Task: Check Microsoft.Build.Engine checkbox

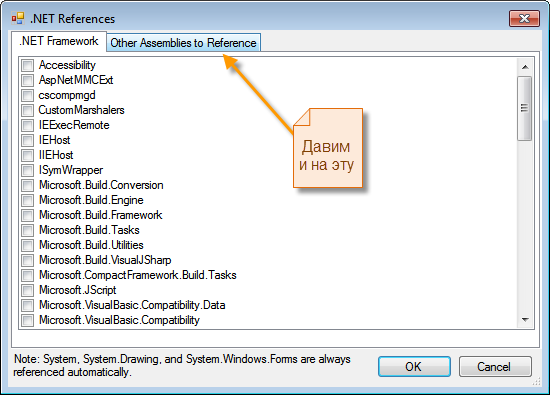Action: (x=27, y=200)
